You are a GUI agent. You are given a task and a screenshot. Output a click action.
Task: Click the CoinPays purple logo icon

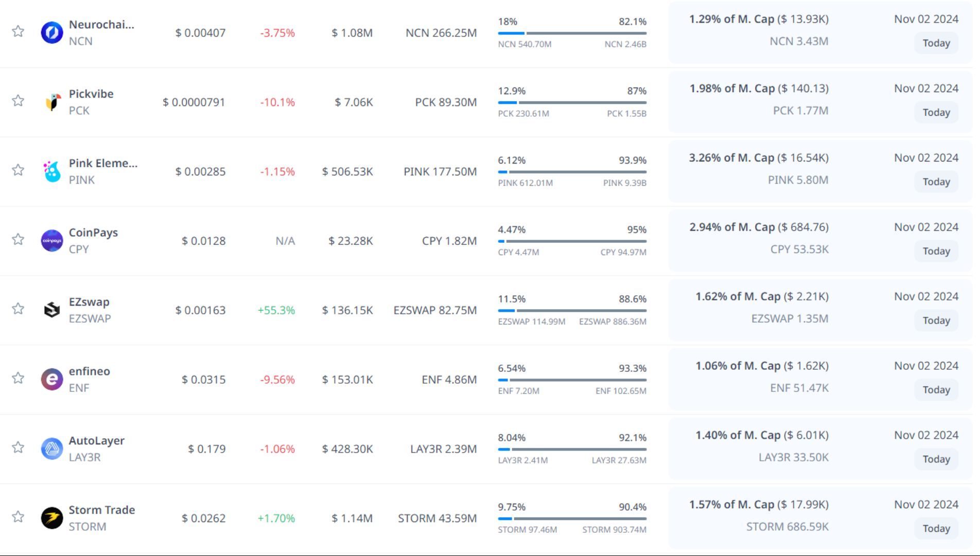52,241
